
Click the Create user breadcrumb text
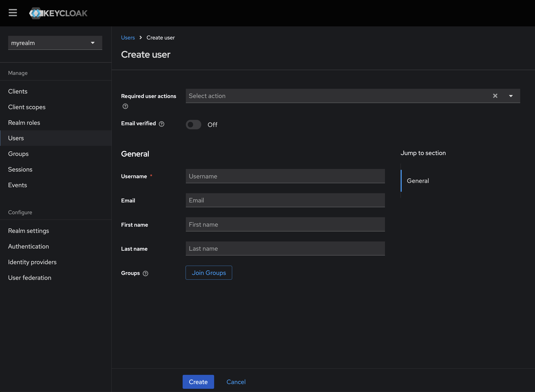point(161,38)
